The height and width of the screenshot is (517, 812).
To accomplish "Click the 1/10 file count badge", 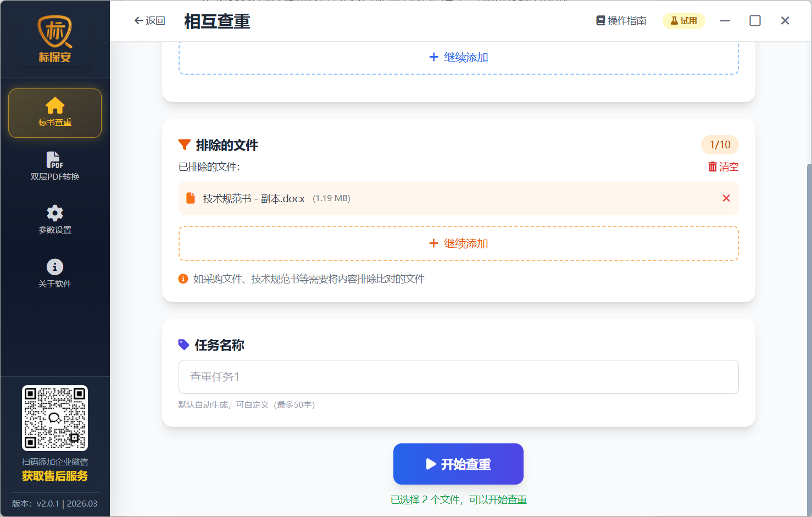I will (720, 144).
